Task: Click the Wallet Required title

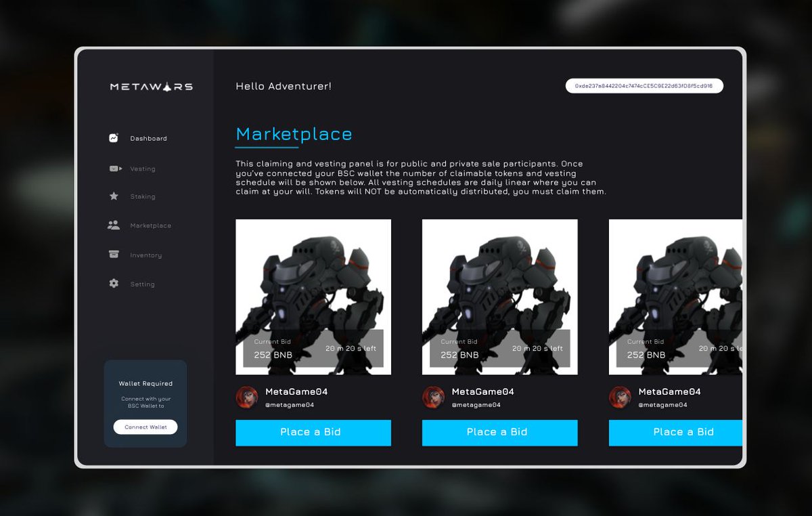Action: 145,384
